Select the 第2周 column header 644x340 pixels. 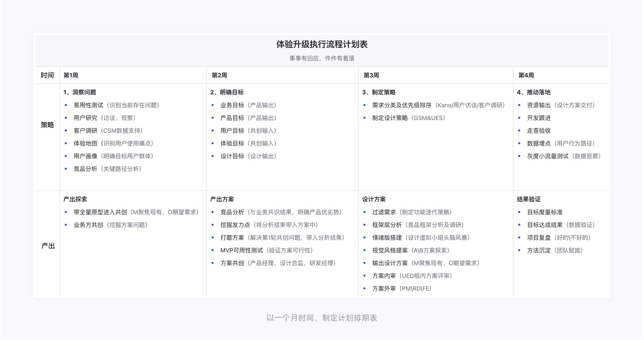point(219,75)
